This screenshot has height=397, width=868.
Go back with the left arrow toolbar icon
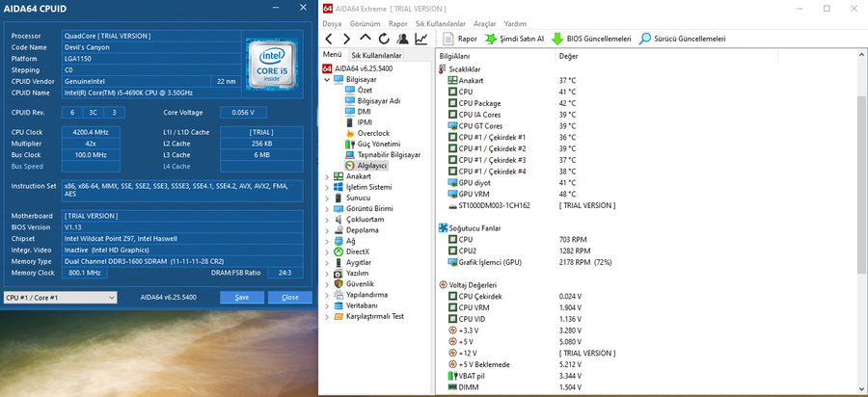click(329, 39)
